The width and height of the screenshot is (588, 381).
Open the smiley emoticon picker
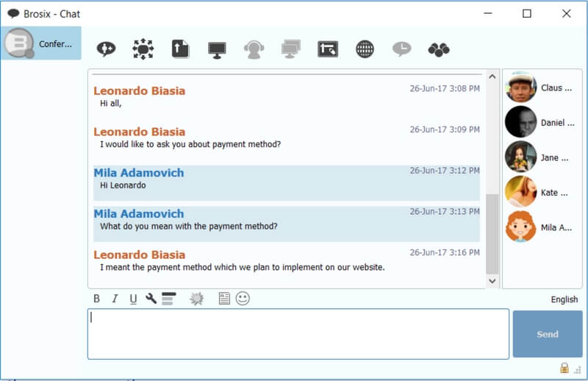click(243, 299)
